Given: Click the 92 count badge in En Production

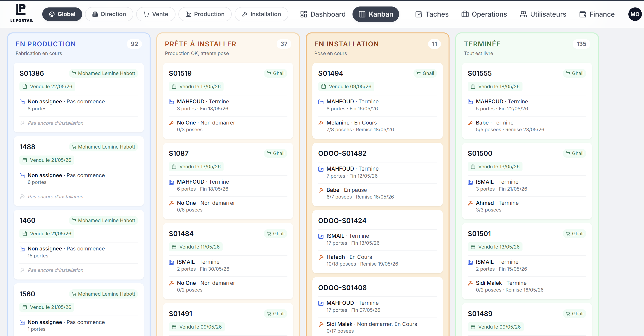Looking at the screenshot, I should point(134,44).
